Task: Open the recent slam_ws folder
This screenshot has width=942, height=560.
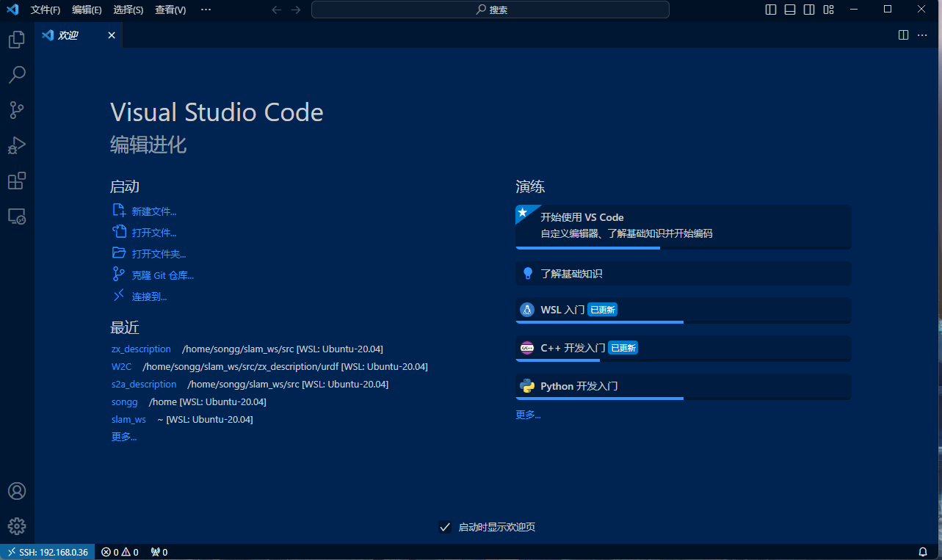Action: pyautogui.click(x=128, y=419)
